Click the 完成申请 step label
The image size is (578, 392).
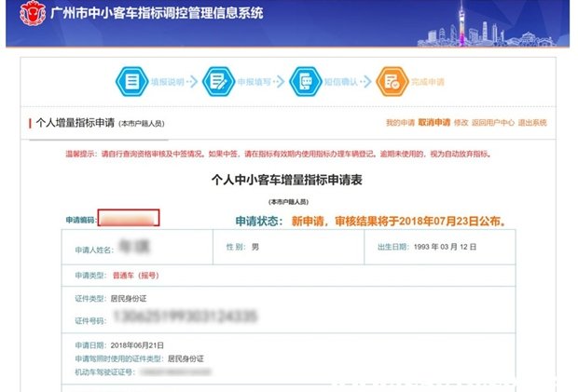(x=428, y=82)
